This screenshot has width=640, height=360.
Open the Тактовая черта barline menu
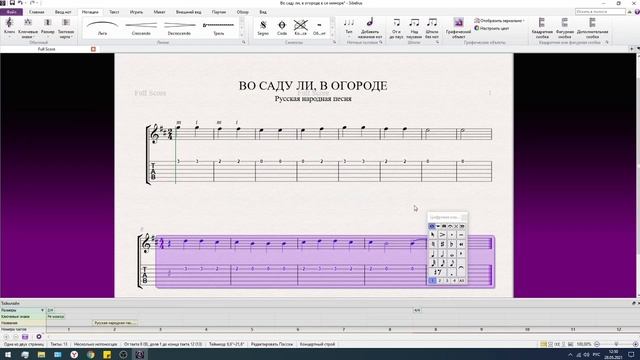(x=66, y=27)
